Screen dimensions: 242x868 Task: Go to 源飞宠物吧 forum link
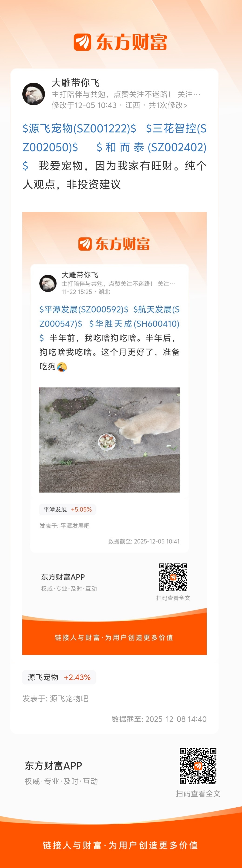pos(69,698)
